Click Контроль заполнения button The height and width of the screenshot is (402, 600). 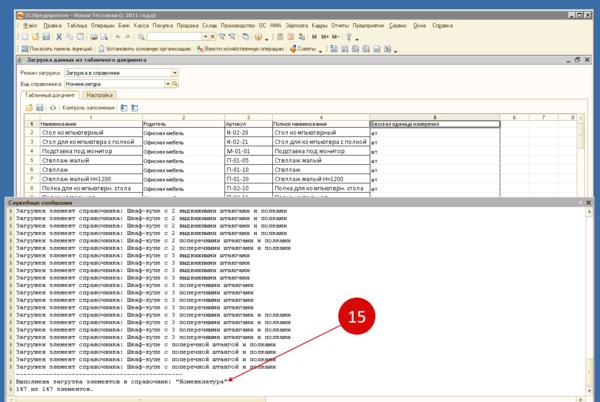(x=88, y=108)
